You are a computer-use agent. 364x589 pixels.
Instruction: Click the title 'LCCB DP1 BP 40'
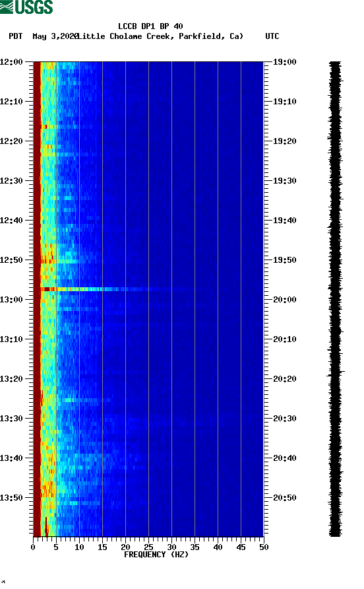(150, 26)
